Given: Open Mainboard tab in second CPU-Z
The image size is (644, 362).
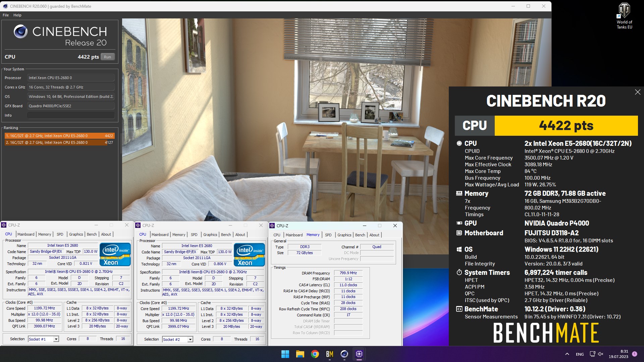Looking at the screenshot, I should point(160,235).
